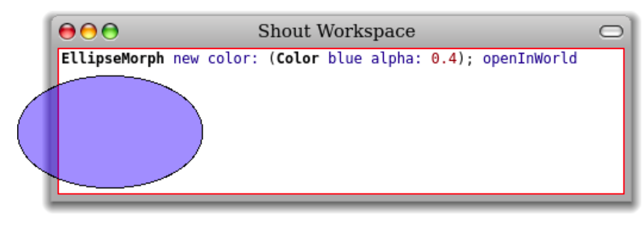
Task: Click the semicolon before openInWorld
Action: 469,59
